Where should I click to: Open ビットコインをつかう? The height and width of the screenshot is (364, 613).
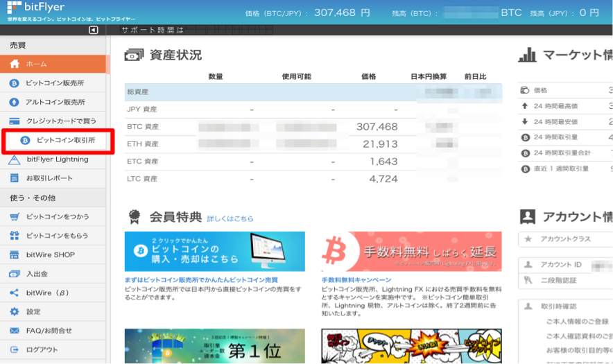53,216
